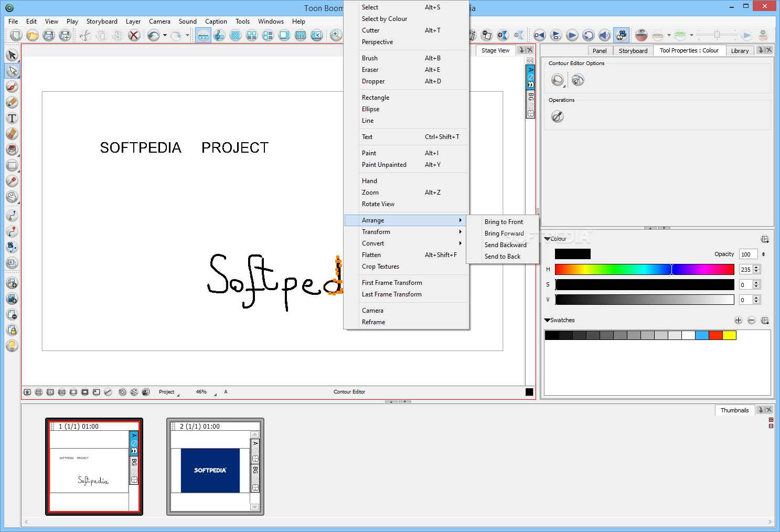The height and width of the screenshot is (532, 780).
Task: Switch to the Library tab
Action: point(740,51)
